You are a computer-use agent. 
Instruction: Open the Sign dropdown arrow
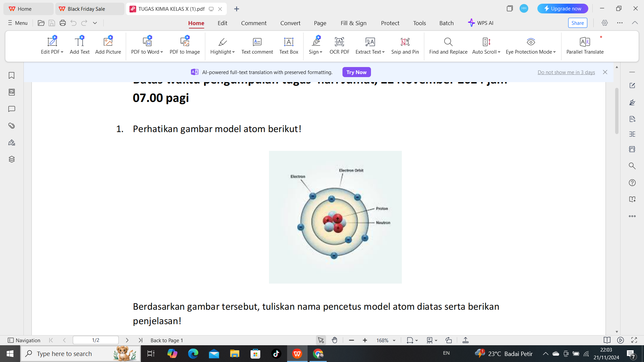point(321,52)
